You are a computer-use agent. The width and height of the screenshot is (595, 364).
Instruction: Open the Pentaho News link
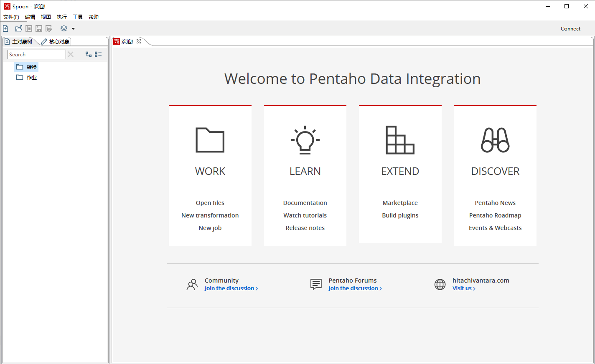pos(495,203)
